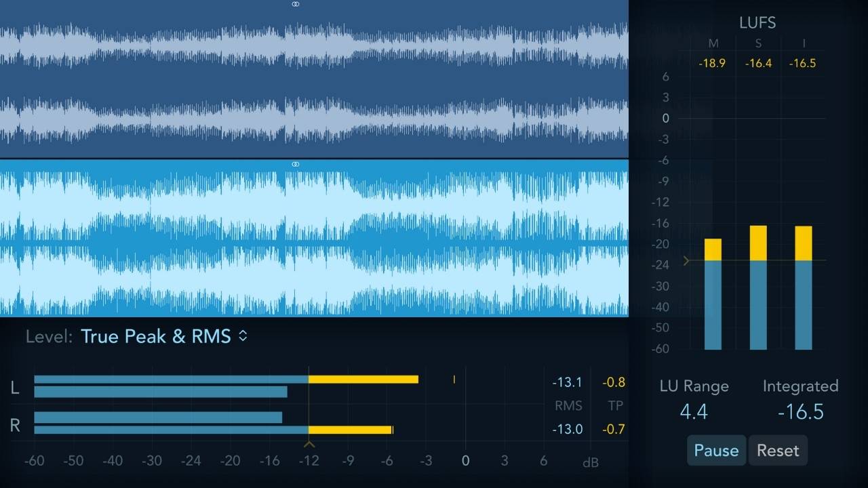Click the LU Range value 4.4
868x488 pixels.
pos(694,411)
